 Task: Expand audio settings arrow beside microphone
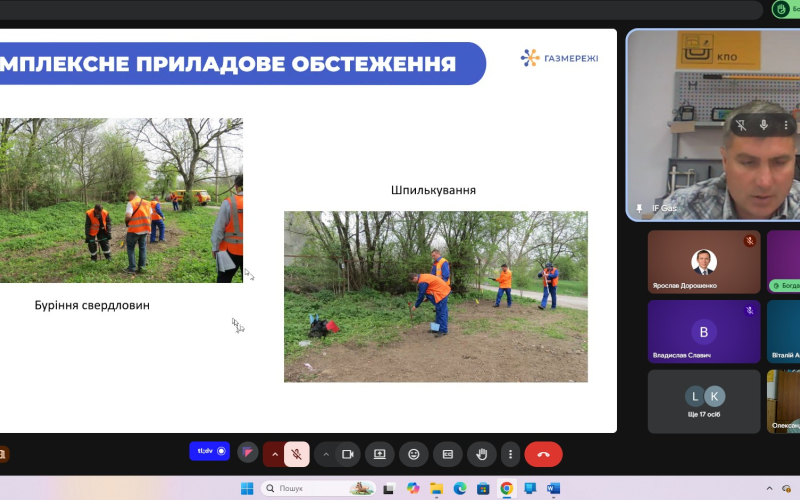coord(274,454)
